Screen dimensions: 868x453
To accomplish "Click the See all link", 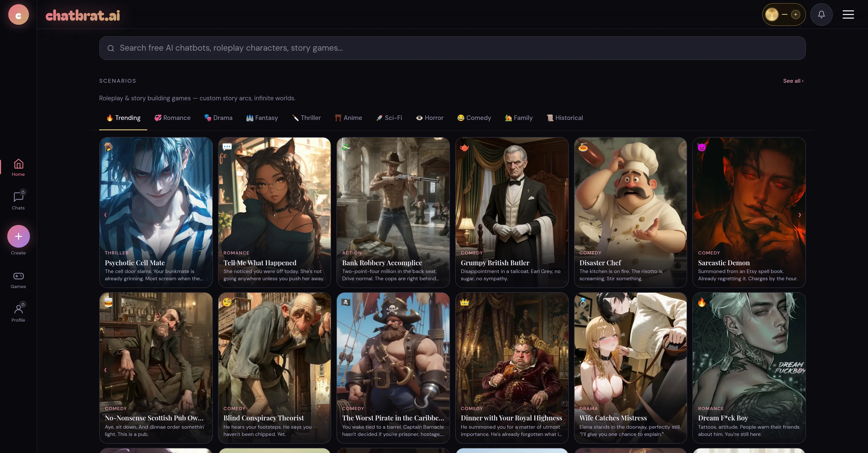I will tap(793, 81).
